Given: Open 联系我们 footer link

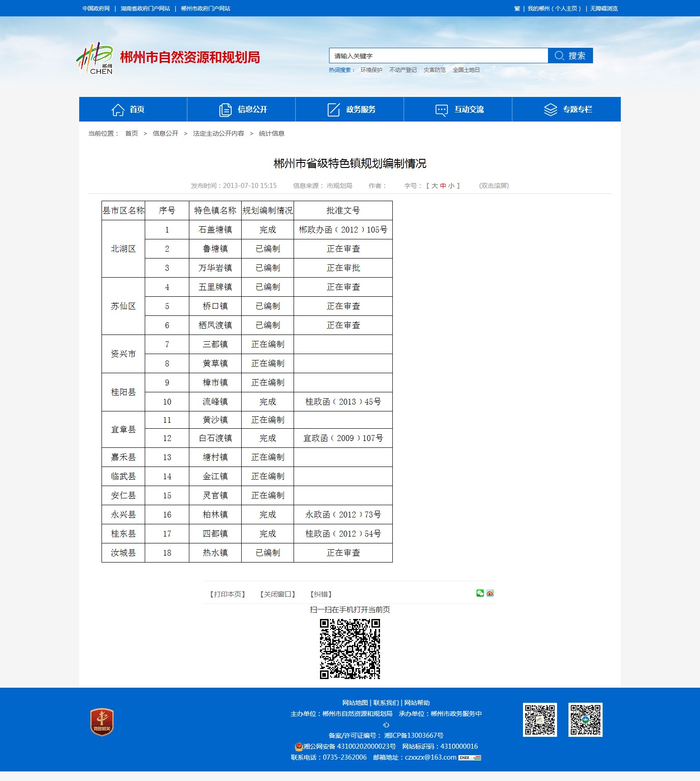Looking at the screenshot, I should point(386,703).
